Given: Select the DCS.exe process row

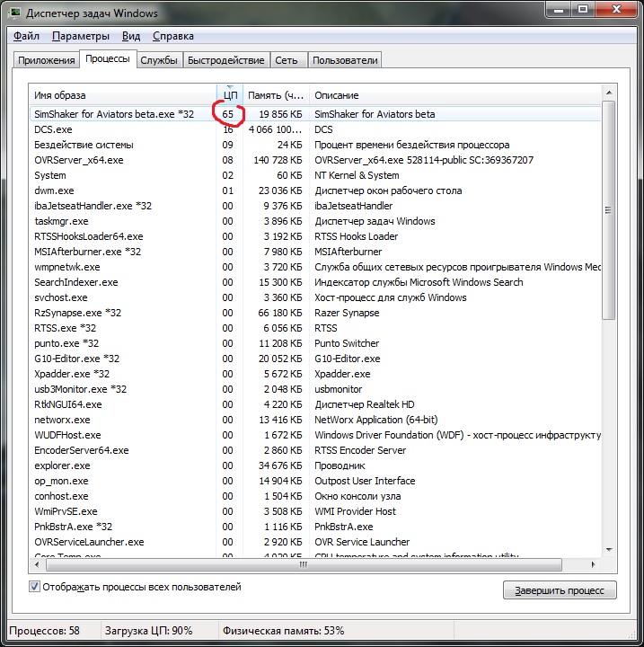Looking at the screenshot, I should (315, 129).
